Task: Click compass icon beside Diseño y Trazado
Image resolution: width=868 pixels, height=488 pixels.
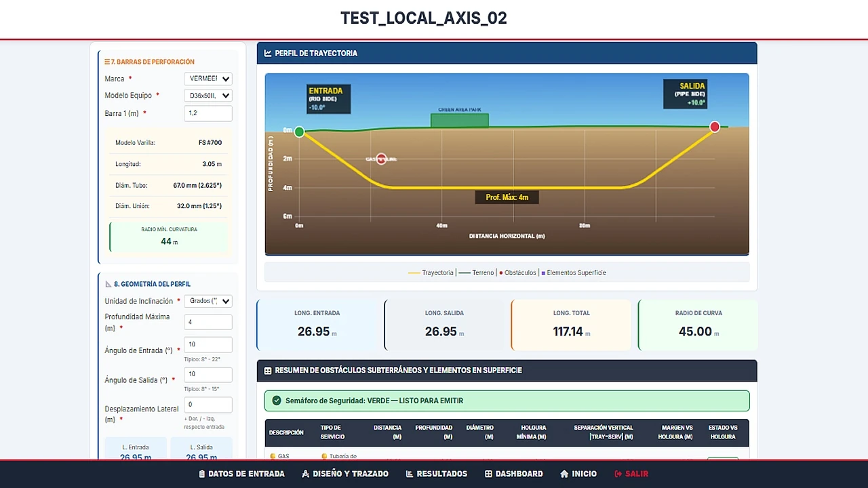Action: [306, 474]
